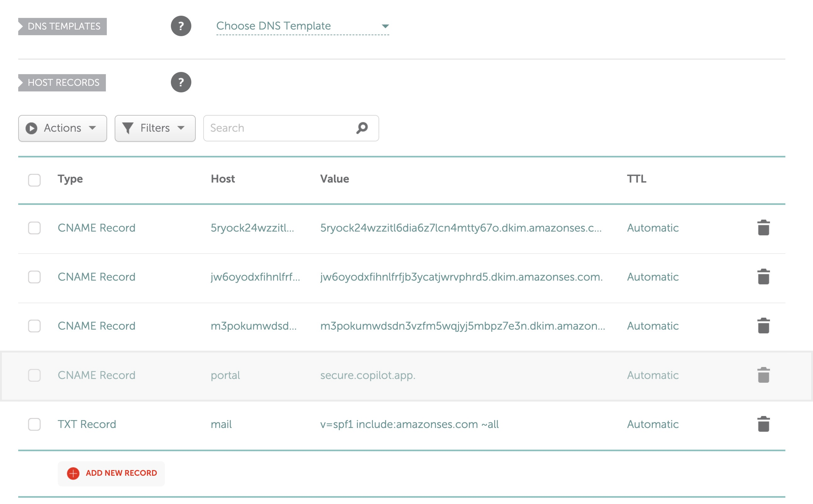
Task: Edit the host jw6oyodxfihnlfrf... cell
Action: 255,277
